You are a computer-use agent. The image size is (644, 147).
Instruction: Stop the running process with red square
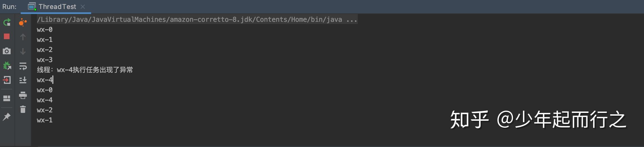click(7, 37)
